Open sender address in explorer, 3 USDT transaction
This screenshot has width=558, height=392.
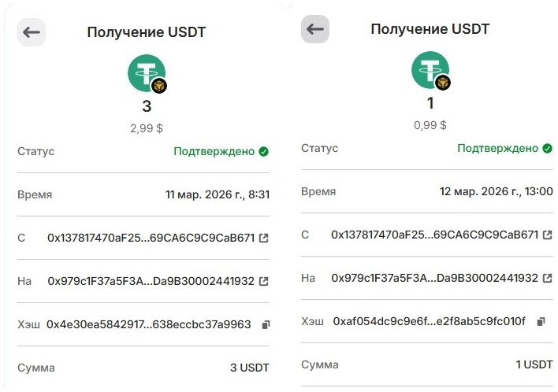pos(263,238)
